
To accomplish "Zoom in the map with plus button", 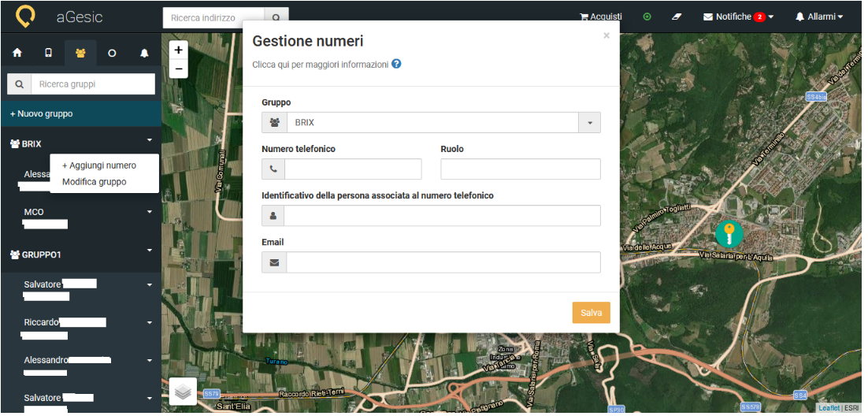I will (179, 50).
